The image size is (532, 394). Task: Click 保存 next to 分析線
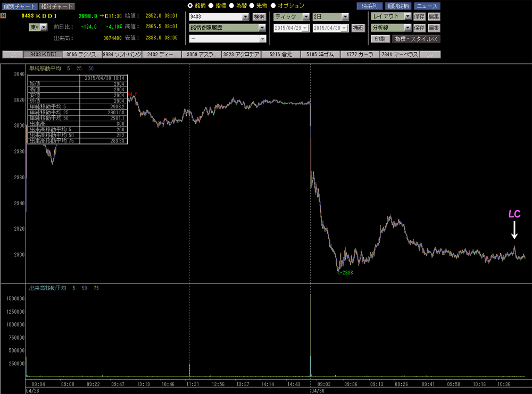pyautogui.click(x=419, y=28)
